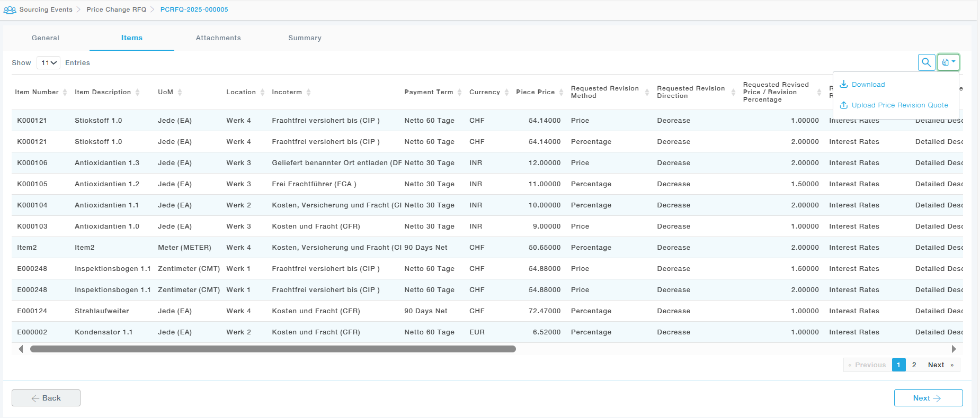Click horizontal scrollbar left arrow
Screen dimensions: 980x418
pyautogui.click(x=21, y=349)
